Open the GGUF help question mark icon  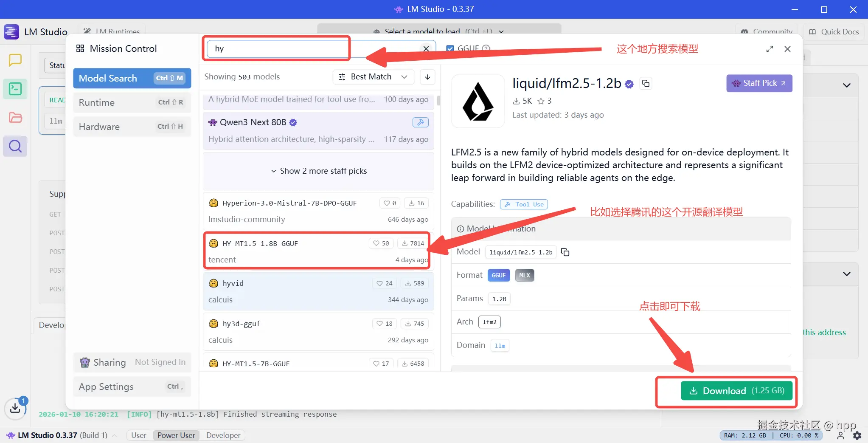click(x=486, y=48)
